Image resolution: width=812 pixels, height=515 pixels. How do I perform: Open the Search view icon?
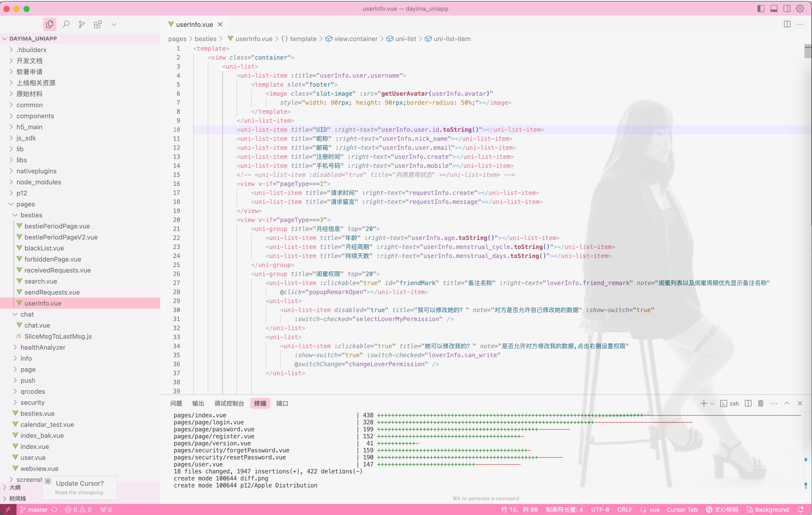pyautogui.click(x=66, y=24)
